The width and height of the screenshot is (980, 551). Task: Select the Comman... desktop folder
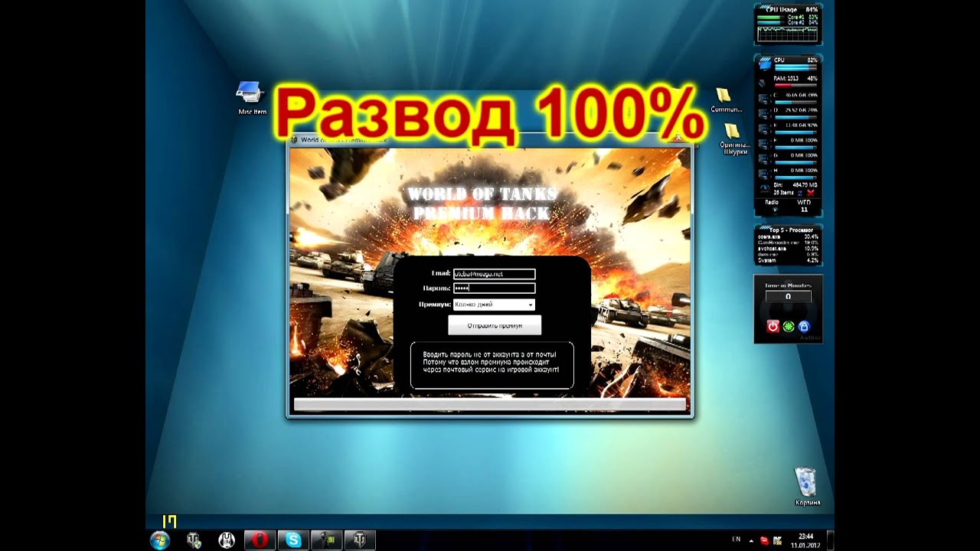click(725, 100)
